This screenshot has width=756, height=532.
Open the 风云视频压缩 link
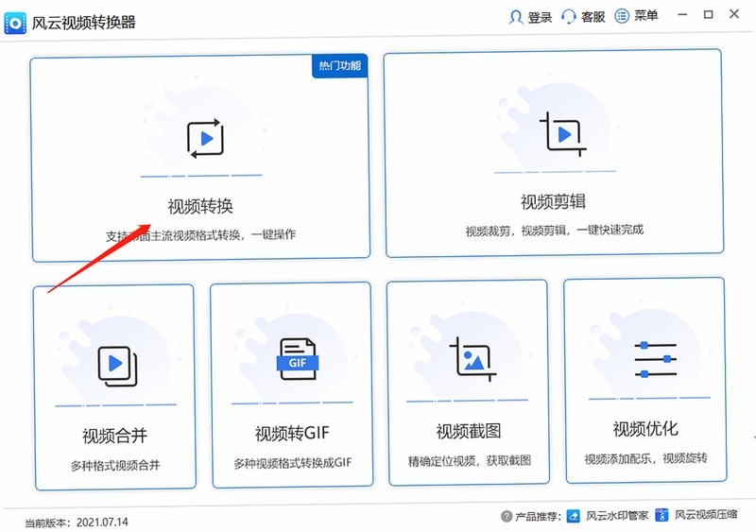coord(706,515)
